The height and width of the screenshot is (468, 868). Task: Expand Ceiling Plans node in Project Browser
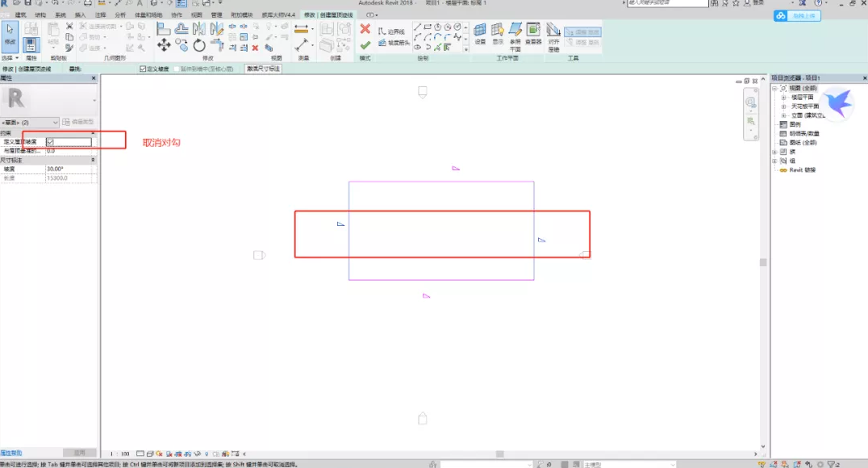tap(783, 107)
